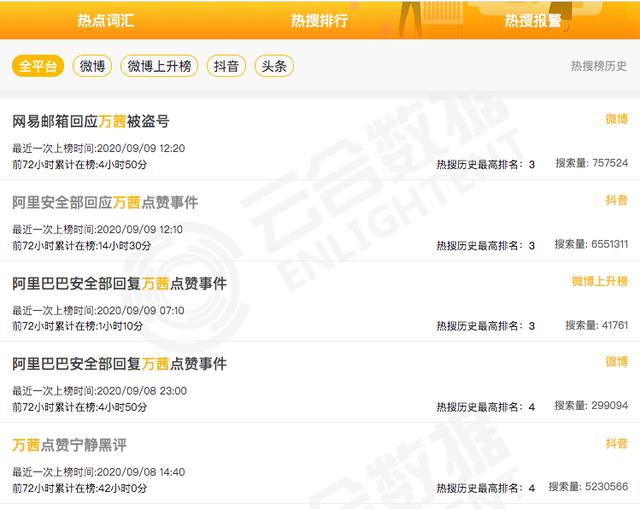
Task: Click timestamp 2020/09/09 12:10
Action: (140, 229)
